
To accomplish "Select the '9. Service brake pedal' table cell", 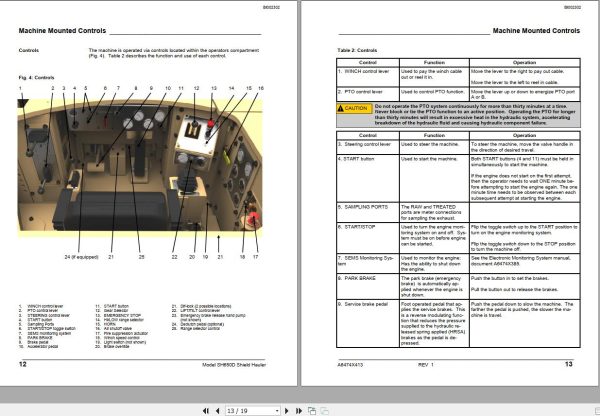I will pyautogui.click(x=368, y=324).
